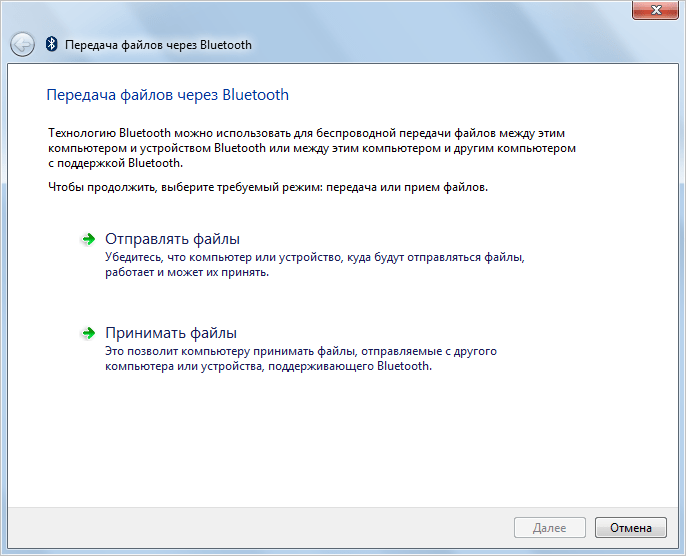
Task: Click line Чтобы продолжить, выберите требуемый режим
Action: coord(268,187)
